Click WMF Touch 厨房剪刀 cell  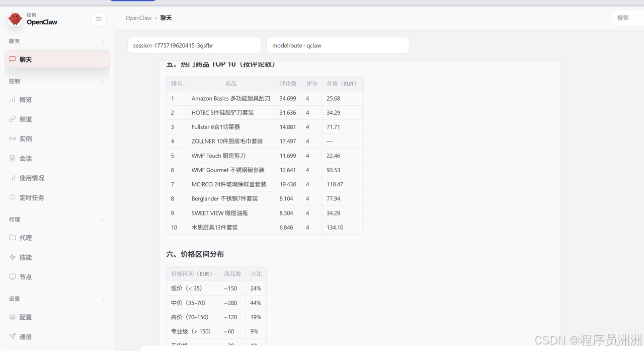231,156
